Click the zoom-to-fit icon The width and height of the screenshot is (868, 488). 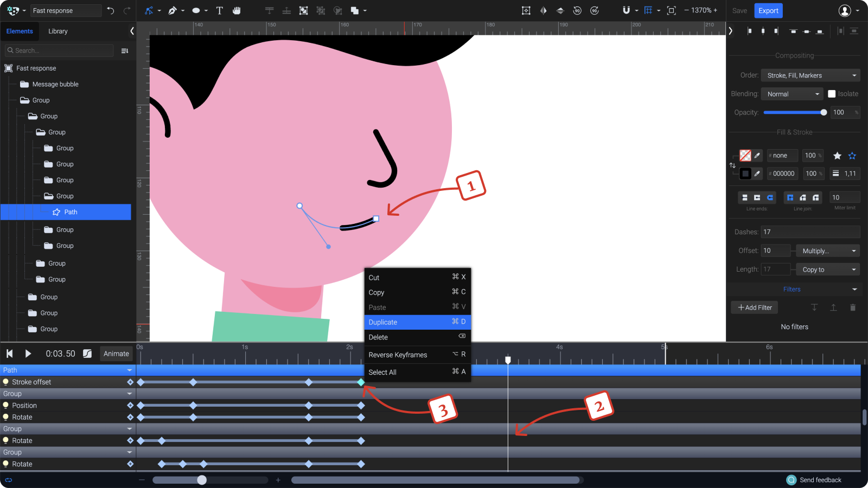pyautogui.click(x=673, y=10)
